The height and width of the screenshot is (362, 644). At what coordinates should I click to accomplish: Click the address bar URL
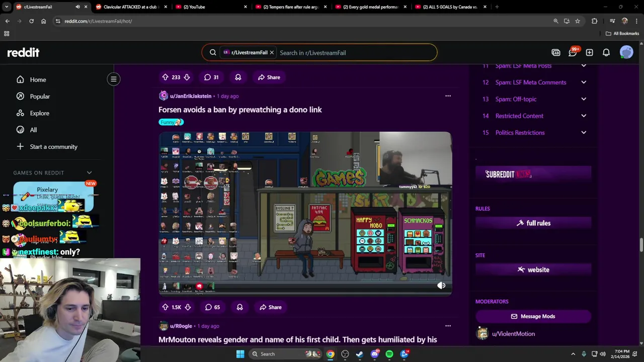pyautogui.click(x=98, y=21)
